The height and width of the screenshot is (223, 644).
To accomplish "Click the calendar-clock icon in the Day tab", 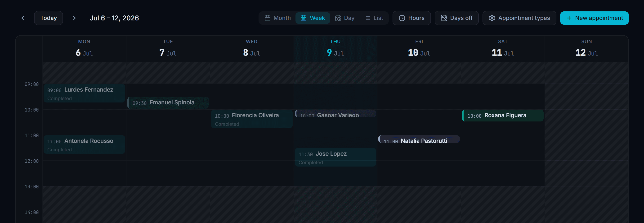I will pyautogui.click(x=338, y=18).
